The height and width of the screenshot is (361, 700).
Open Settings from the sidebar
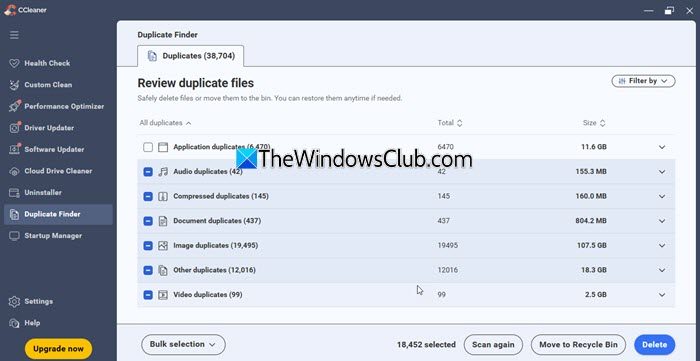(x=38, y=302)
